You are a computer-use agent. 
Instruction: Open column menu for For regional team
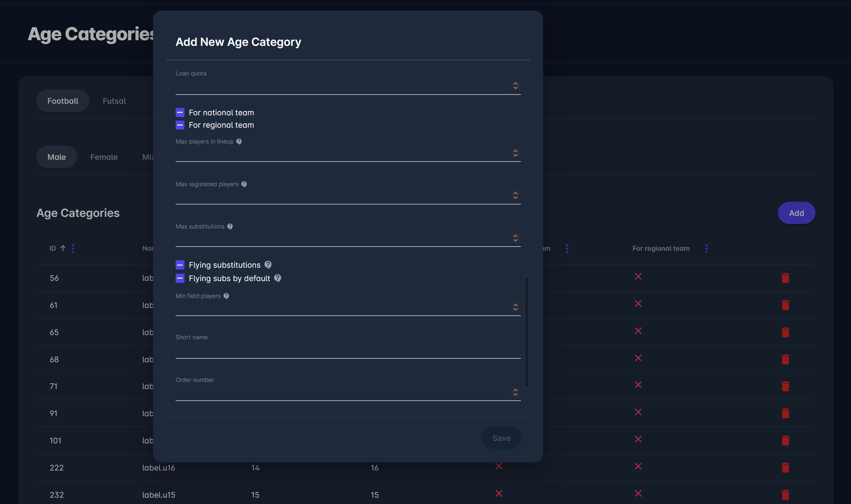click(706, 249)
